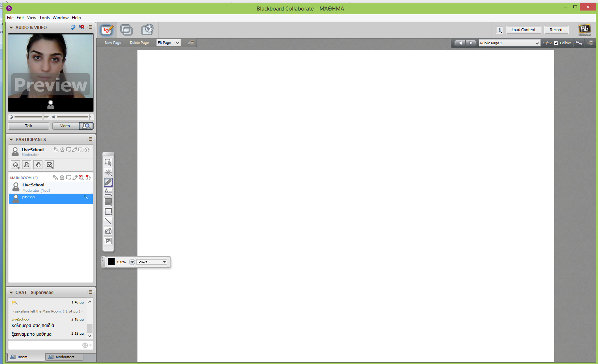
Task: Open the Audio Setup Wizard icon
Action: tap(73, 27)
